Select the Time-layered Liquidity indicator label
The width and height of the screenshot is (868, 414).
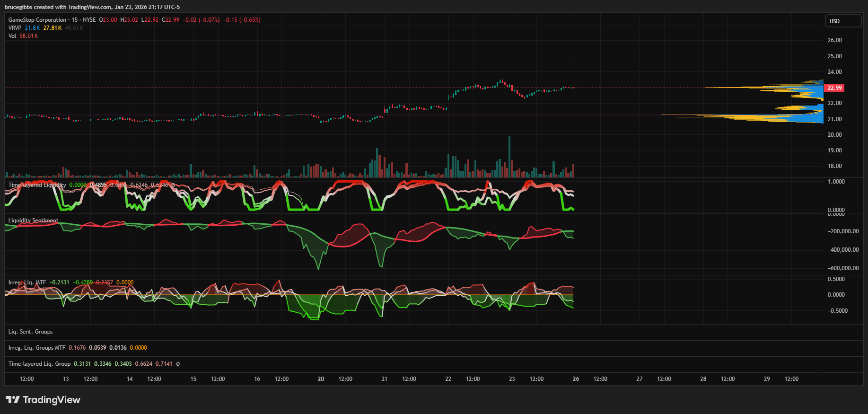pyautogui.click(x=37, y=185)
